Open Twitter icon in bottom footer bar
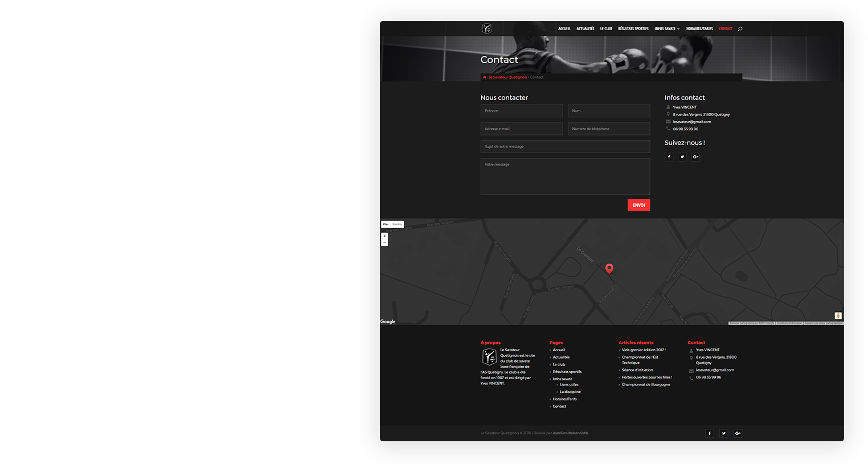The width and height of the screenshot is (868, 468). tap(723, 433)
